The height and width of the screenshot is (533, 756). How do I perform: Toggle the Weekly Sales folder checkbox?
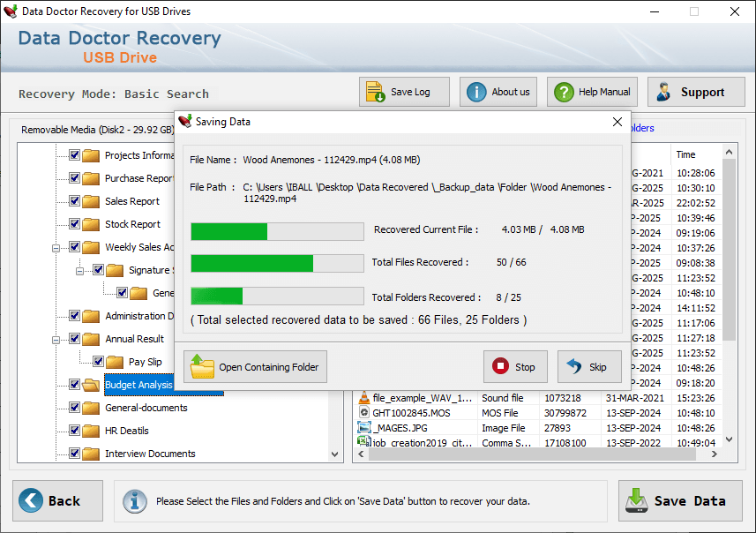point(74,247)
